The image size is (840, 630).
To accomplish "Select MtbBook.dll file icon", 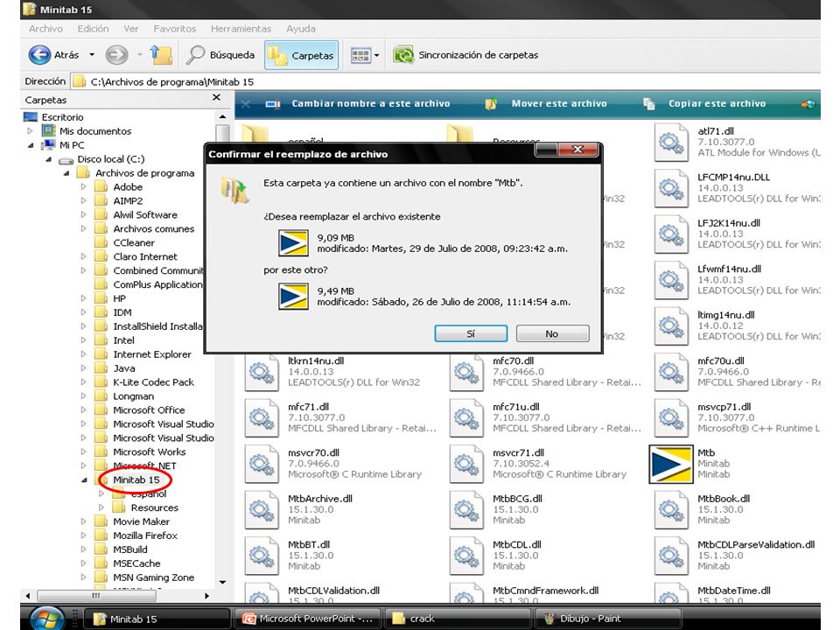I will tap(671, 509).
